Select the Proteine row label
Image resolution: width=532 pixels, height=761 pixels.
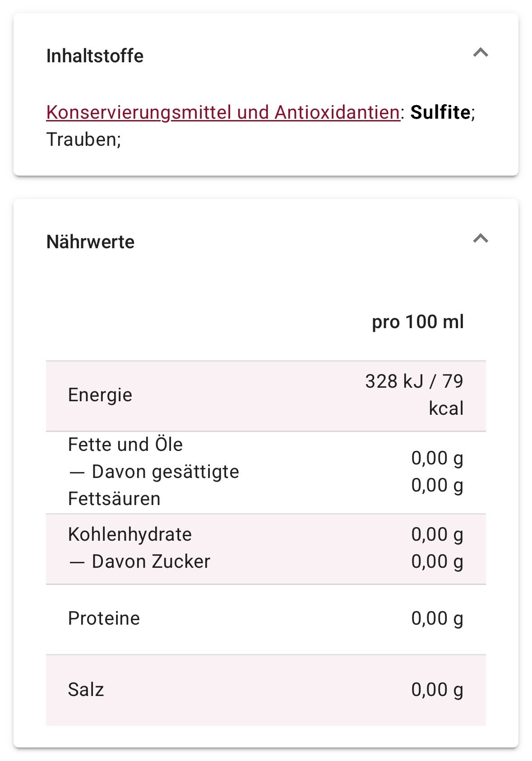pyautogui.click(x=104, y=618)
